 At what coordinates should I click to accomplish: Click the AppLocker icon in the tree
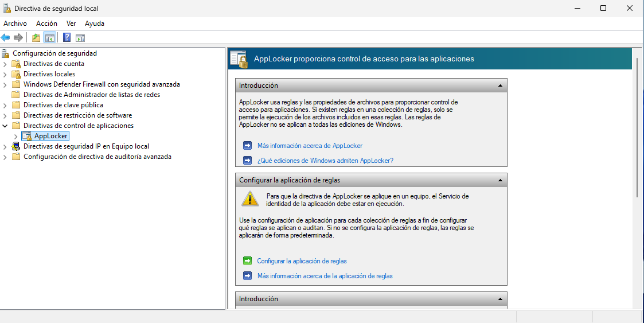click(26, 136)
